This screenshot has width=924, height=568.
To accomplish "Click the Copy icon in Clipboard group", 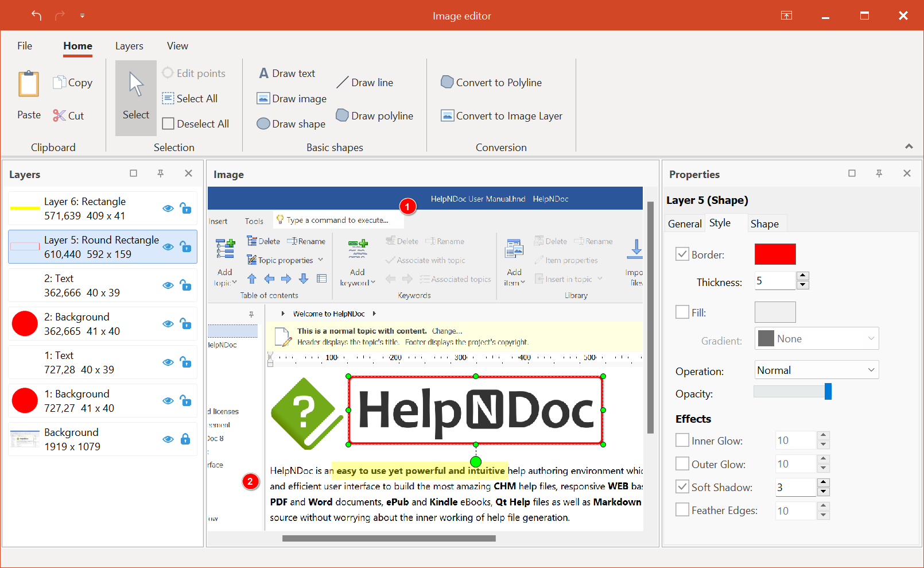I will [60, 83].
